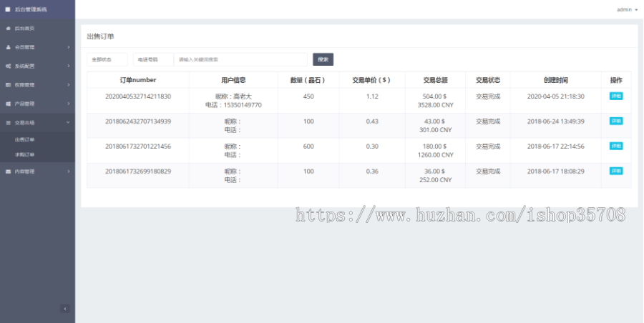Click the user icon beside 会员管理

[x=8, y=47]
